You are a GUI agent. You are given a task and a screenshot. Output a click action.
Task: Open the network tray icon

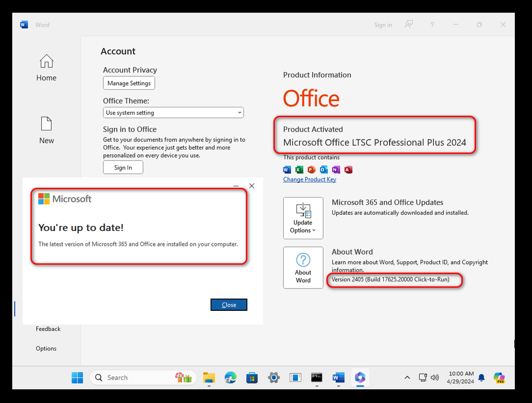[x=423, y=378]
